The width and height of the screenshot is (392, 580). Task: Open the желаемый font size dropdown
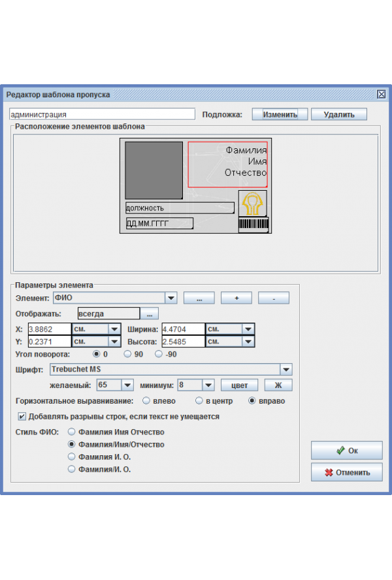click(x=127, y=385)
